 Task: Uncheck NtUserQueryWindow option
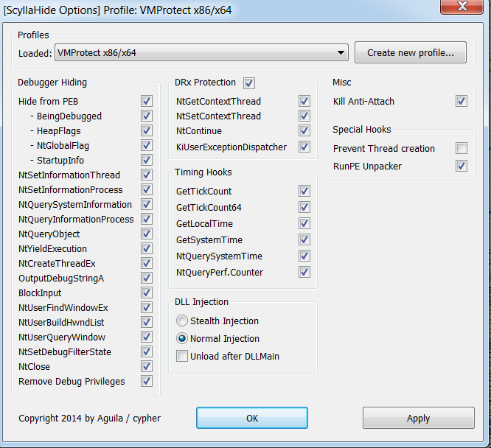tap(147, 337)
